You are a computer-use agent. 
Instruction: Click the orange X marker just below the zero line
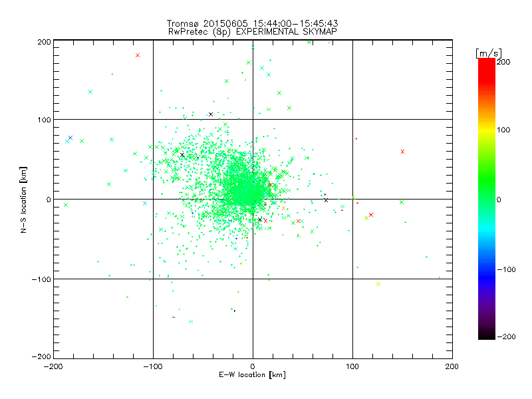(284, 208)
